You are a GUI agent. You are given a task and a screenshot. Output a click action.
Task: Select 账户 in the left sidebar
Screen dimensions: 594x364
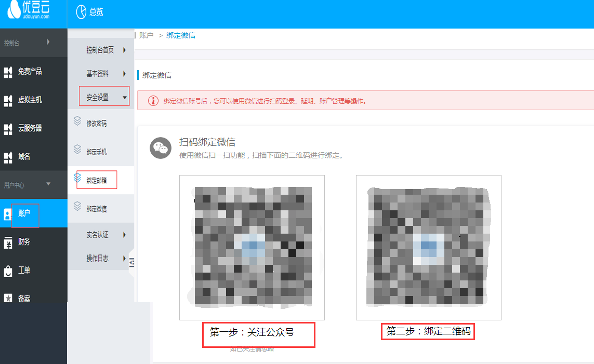[x=24, y=213]
